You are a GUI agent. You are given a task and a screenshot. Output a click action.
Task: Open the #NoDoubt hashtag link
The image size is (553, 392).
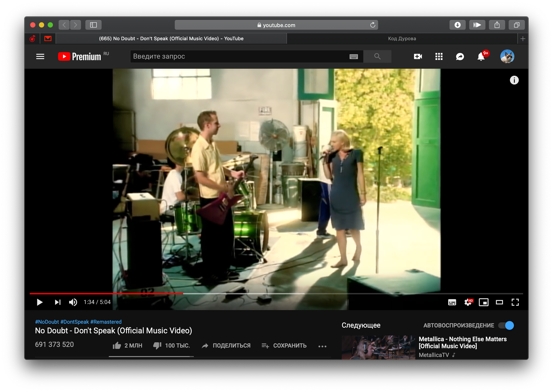coord(47,322)
